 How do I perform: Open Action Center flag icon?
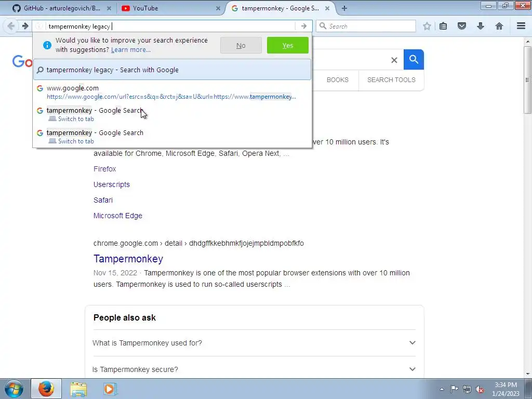(x=454, y=389)
